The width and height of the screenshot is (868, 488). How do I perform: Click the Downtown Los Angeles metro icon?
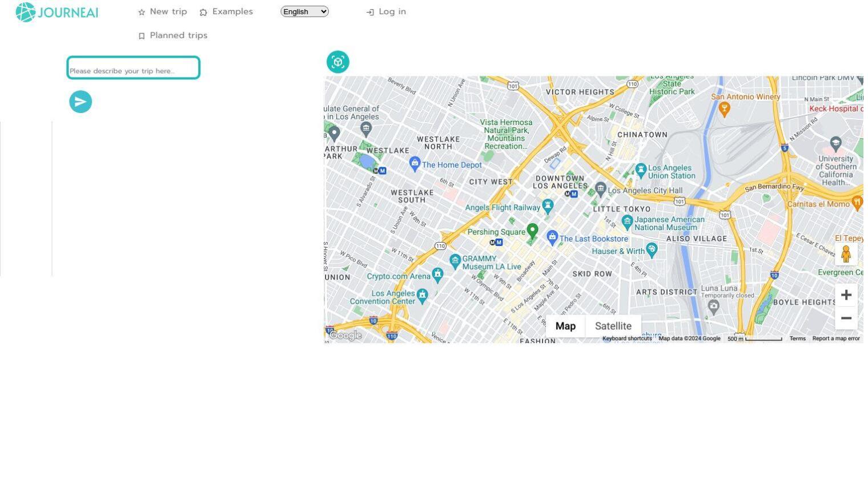(x=571, y=194)
